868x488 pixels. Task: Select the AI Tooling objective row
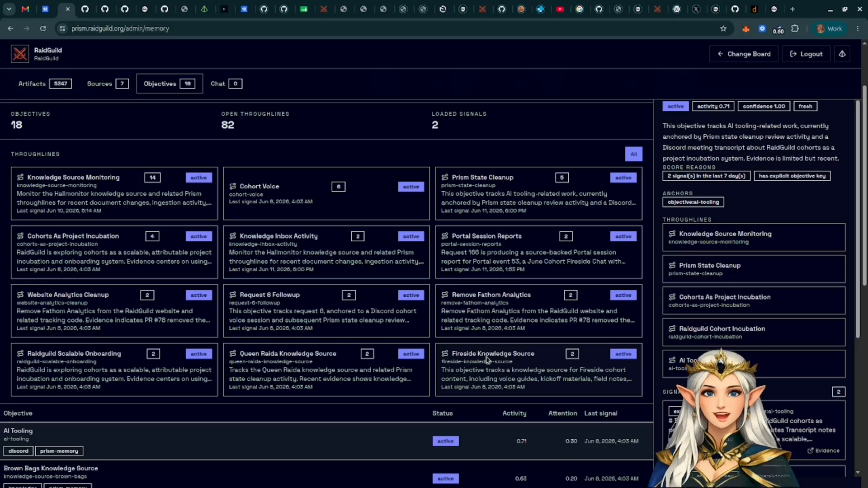coord(326,441)
